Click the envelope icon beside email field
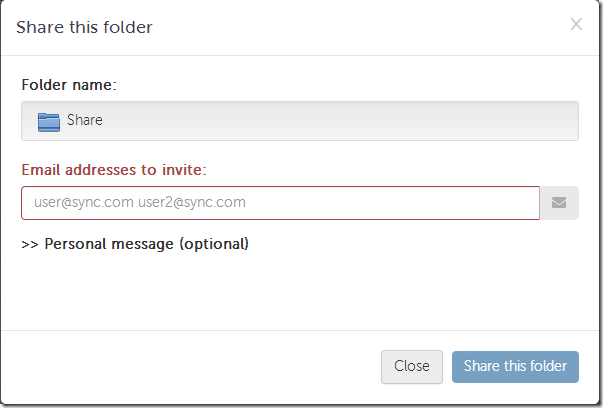This screenshot has width=603, height=408. pos(559,203)
